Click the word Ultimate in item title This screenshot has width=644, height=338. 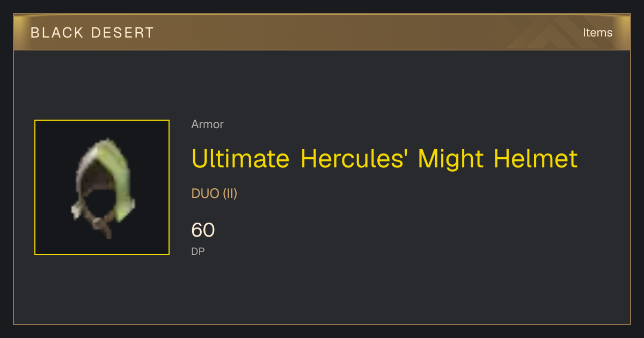240,159
